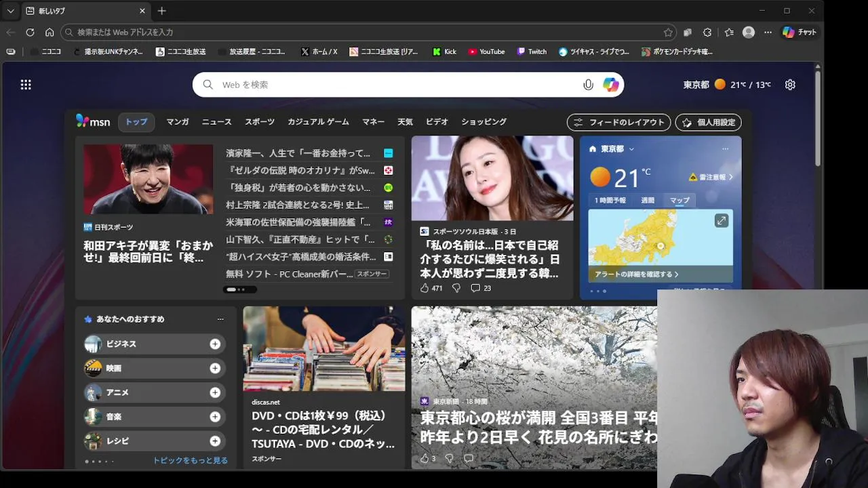The height and width of the screenshot is (488, 868).
Task: Open the collections icon in toolbar
Action: 688,32
